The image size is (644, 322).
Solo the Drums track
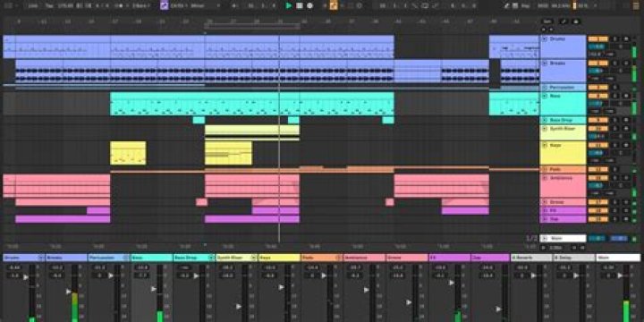(615, 39)
